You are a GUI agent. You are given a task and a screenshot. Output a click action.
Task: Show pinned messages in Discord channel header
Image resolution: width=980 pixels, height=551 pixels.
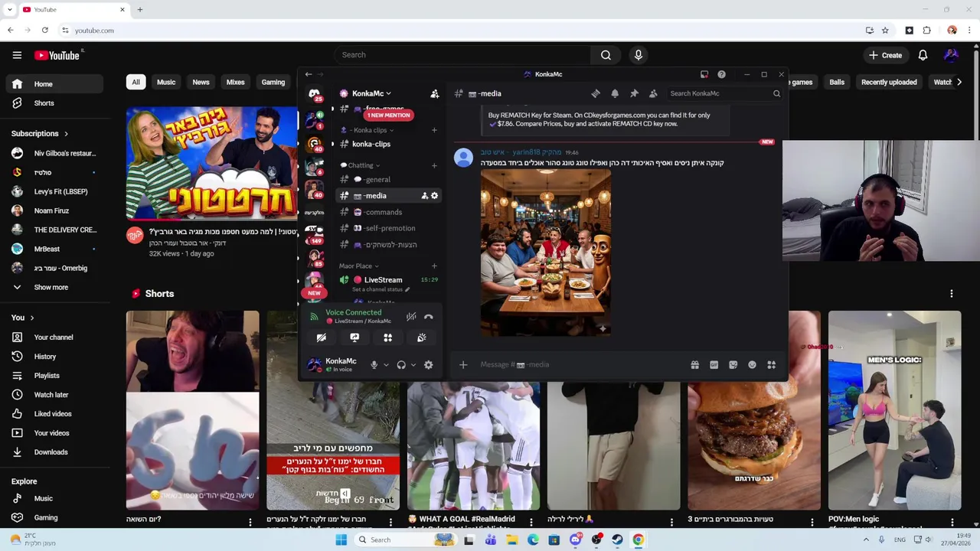click(x=634, y=93)
